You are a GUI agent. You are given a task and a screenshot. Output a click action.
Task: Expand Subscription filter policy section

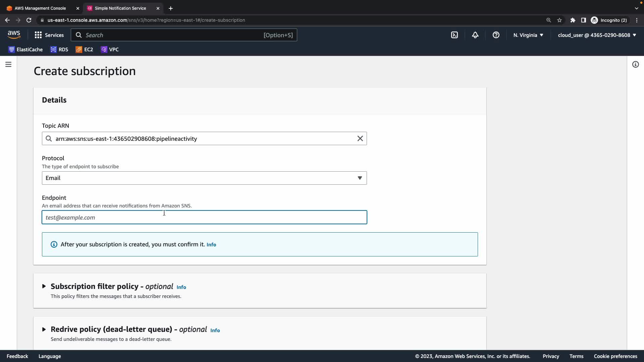coord(44,286)
